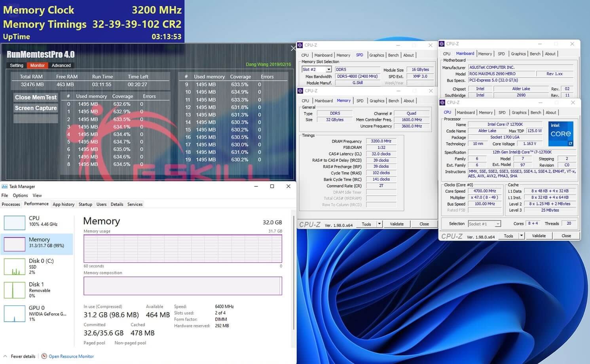Click Tools button in CPU-Z Memory window
The height and width of the screenshot is (364, 590).
coord(366,224)
